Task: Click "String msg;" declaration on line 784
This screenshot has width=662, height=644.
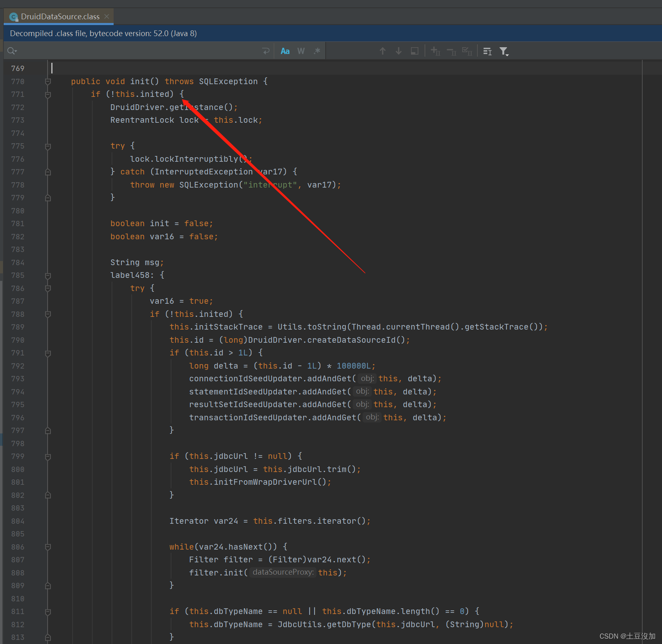Action: click(x=137, y=262)
